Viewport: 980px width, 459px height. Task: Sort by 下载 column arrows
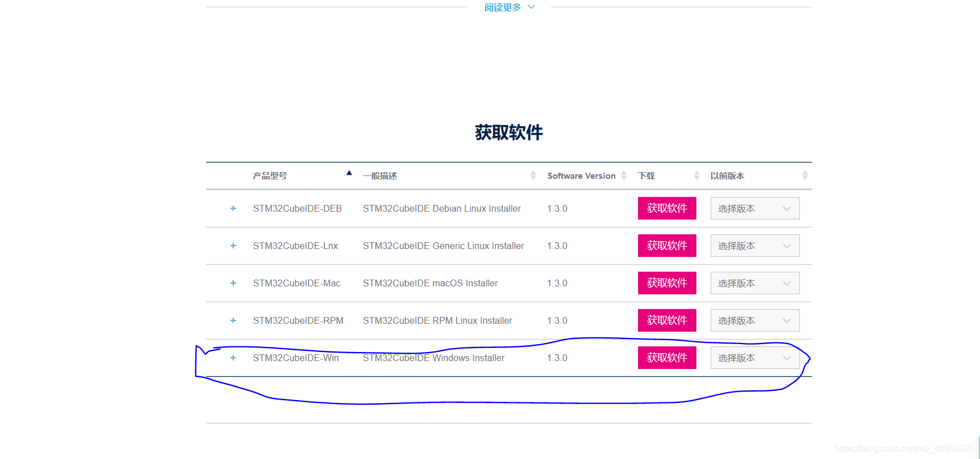coord(696,175)
